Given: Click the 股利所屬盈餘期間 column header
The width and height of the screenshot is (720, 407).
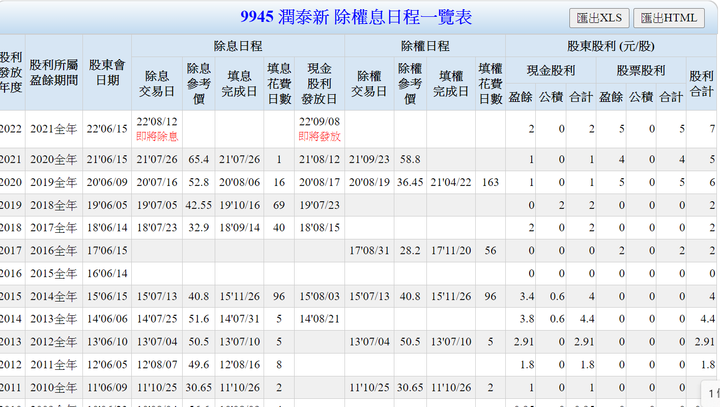Looking at the screenshot, I should point(54,73).
